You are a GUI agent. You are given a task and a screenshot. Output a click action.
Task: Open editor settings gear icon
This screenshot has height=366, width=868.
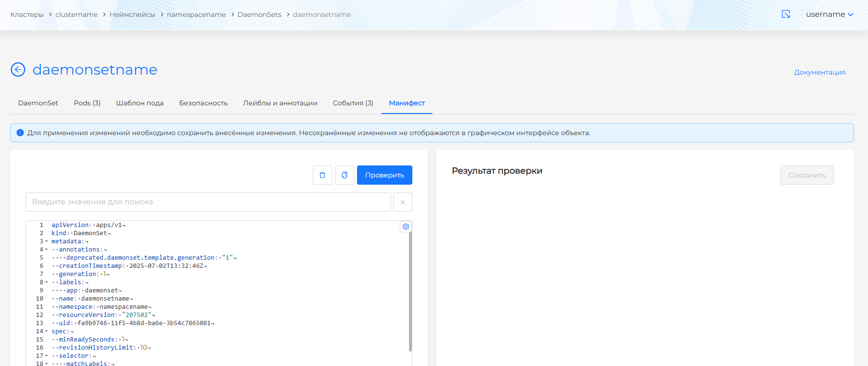406,227
